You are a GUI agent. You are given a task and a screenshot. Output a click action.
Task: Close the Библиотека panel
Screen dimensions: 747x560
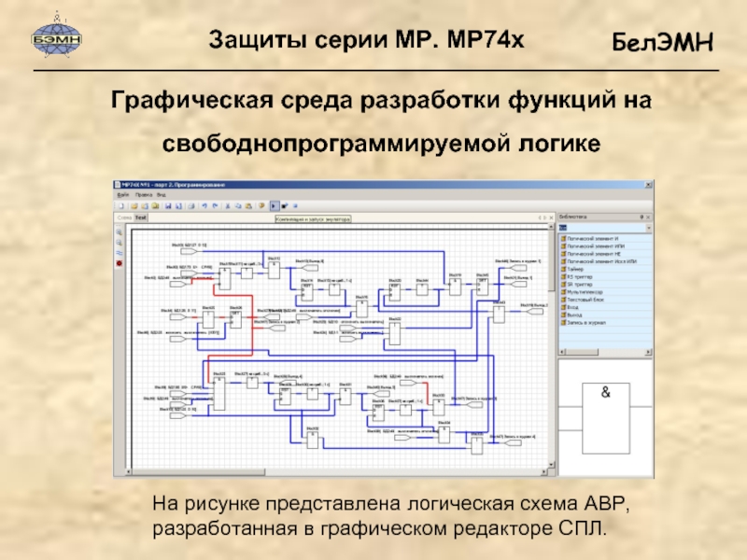[648, 217]
